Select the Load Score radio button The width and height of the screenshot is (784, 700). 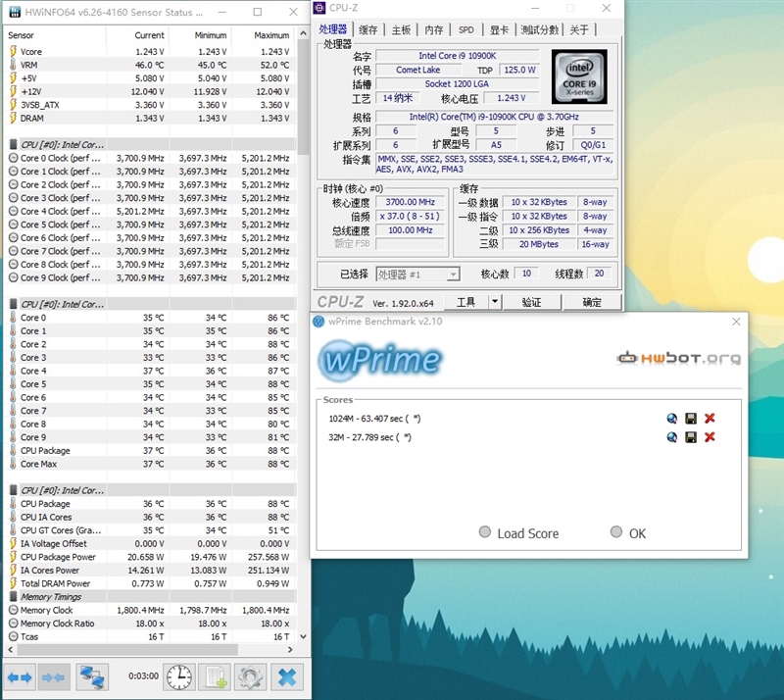[x=484, y=532]
